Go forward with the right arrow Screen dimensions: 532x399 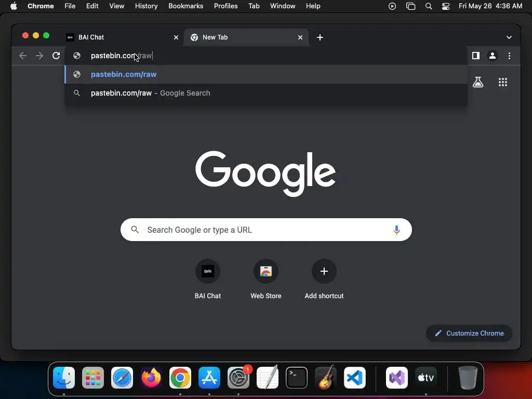coord(39,56)
